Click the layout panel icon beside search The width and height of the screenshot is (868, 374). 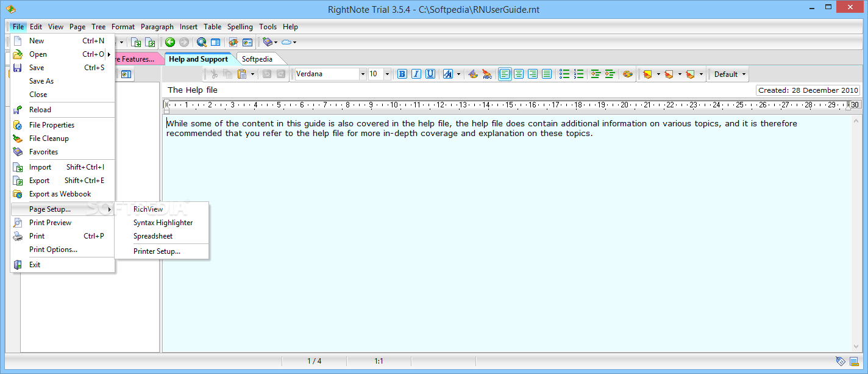point(215,42)
